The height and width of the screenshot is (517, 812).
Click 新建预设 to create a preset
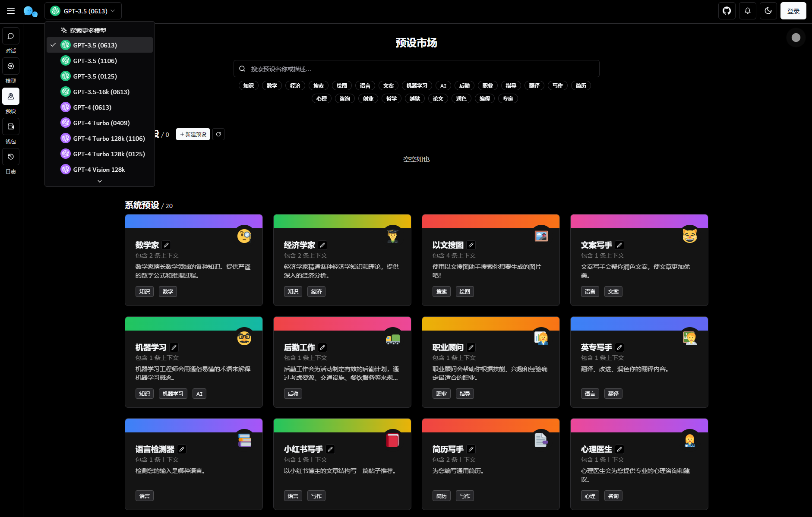tap(193, 134)
